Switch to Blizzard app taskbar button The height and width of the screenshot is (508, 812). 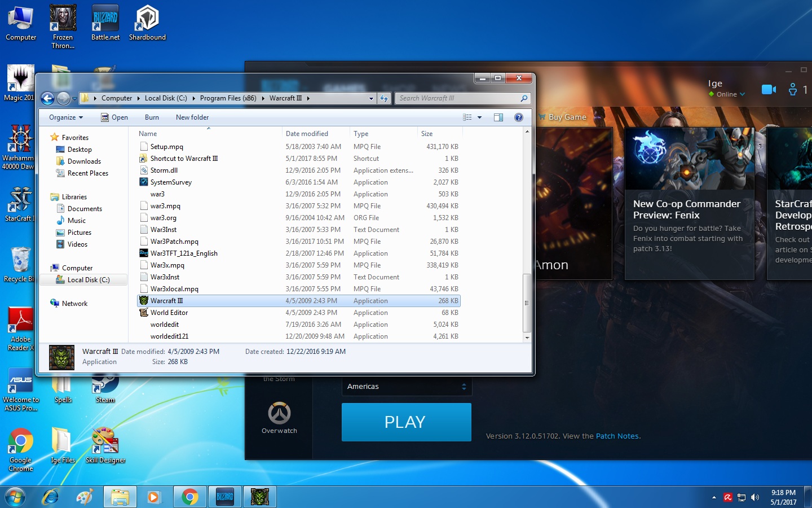[225, 497]
